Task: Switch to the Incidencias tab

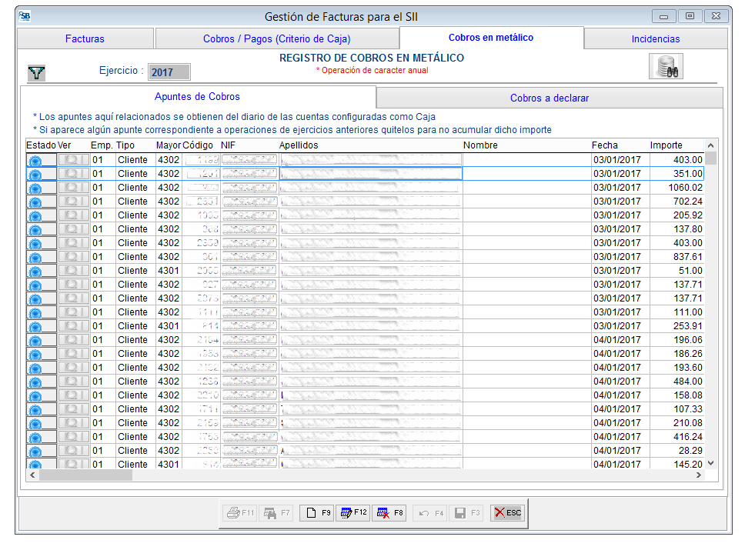Action: (x=655, y=38)
